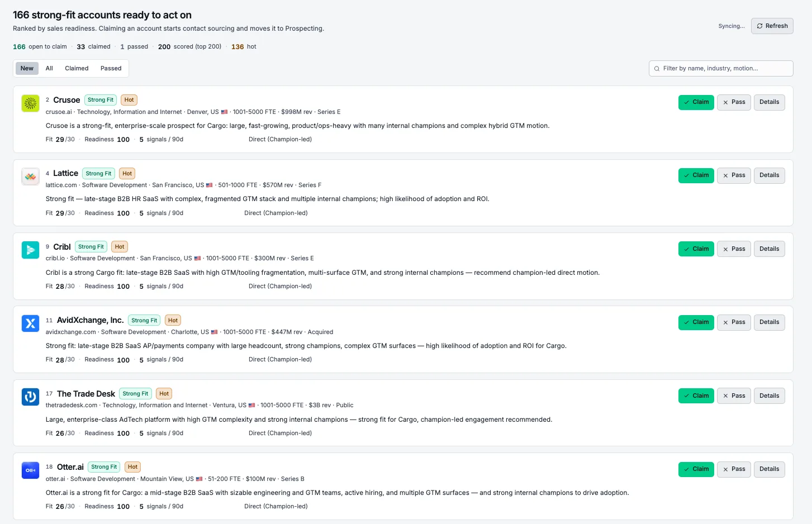Switch to the All tab
Screen dimensions: 812x524
(49, 69)
